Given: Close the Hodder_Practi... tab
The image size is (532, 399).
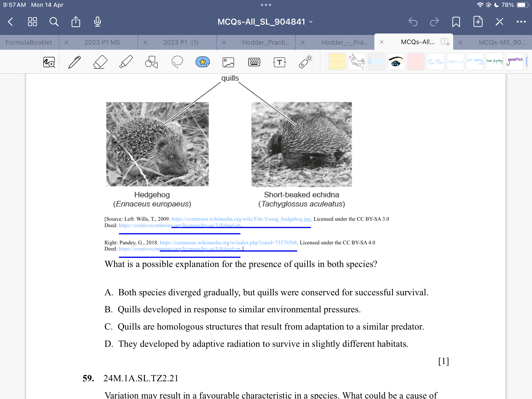Looking at the screenshot, I should (x=224, y=42).
